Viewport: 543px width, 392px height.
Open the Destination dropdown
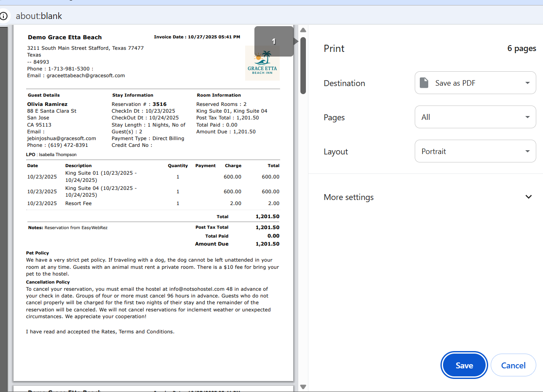pyautogui.click(x=475, y=83)
